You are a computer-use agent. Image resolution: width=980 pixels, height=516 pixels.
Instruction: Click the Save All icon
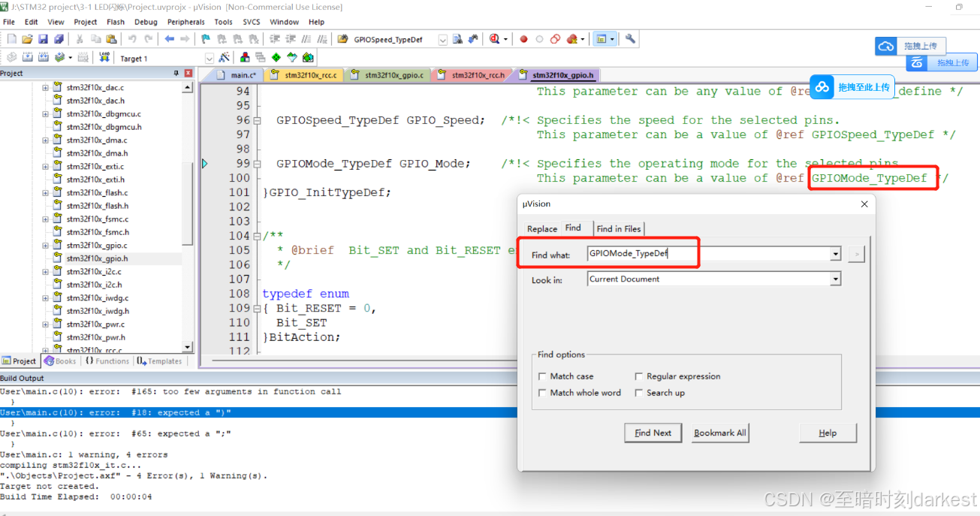[58, 39]
